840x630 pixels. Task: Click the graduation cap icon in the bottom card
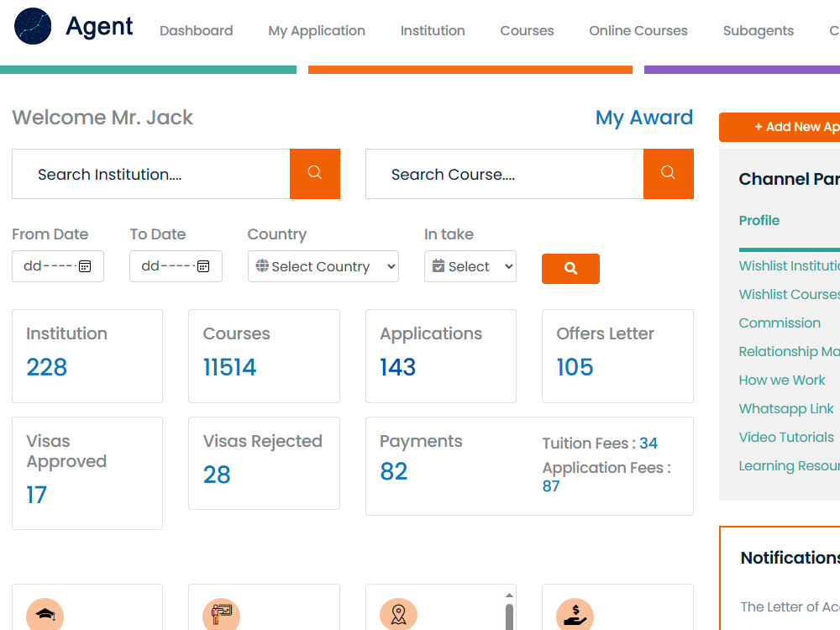pyautogui.click(x=45, y=615)
